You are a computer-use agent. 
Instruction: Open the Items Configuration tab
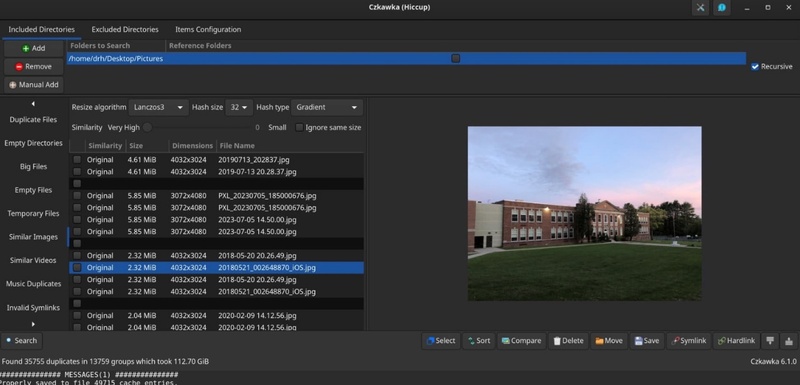(x=208, y=30)
